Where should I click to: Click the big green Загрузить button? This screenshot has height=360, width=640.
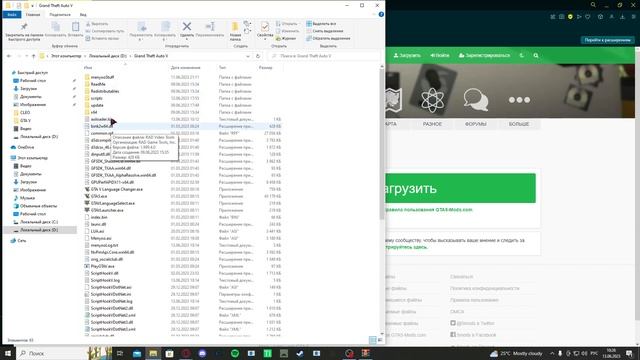point(460,188)
